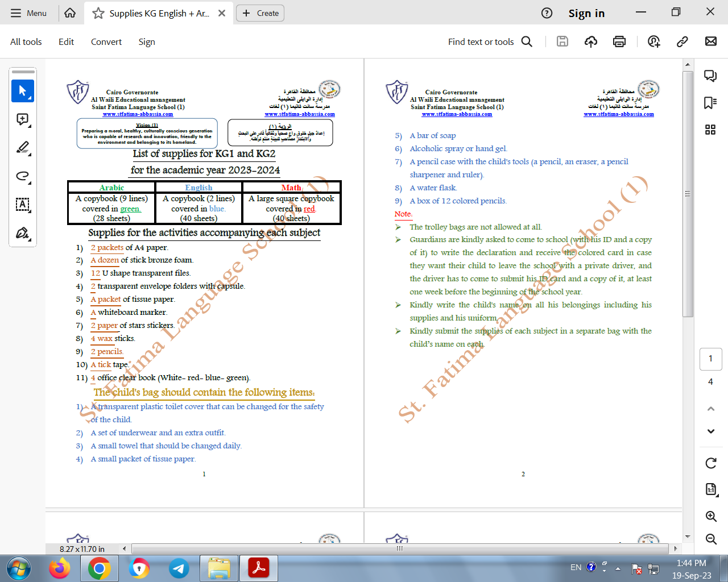Open the Comments panel icon
728x582 pixels.
click(x=710, y=76)
